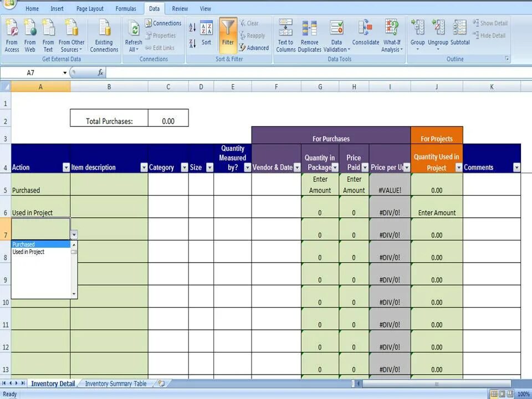Import data From Text
532x399 pixels.
[x=48, y=35]
